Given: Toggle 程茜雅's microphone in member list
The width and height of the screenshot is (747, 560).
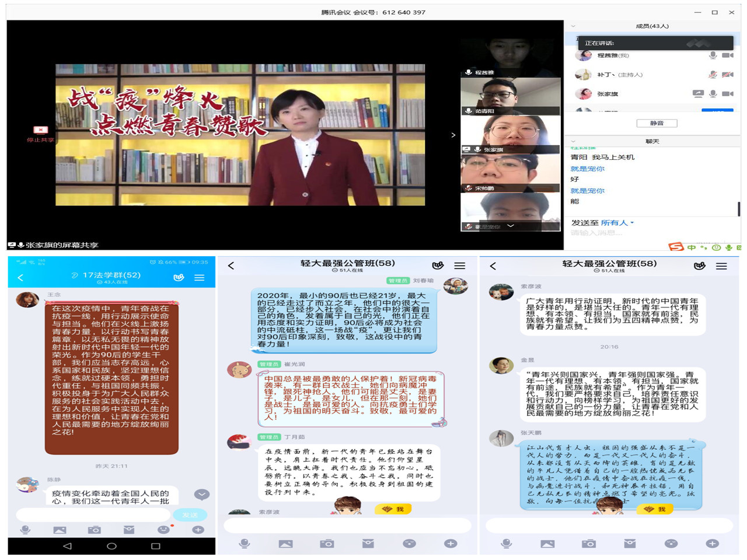Looking at the screenshot, I should [713, 55].
